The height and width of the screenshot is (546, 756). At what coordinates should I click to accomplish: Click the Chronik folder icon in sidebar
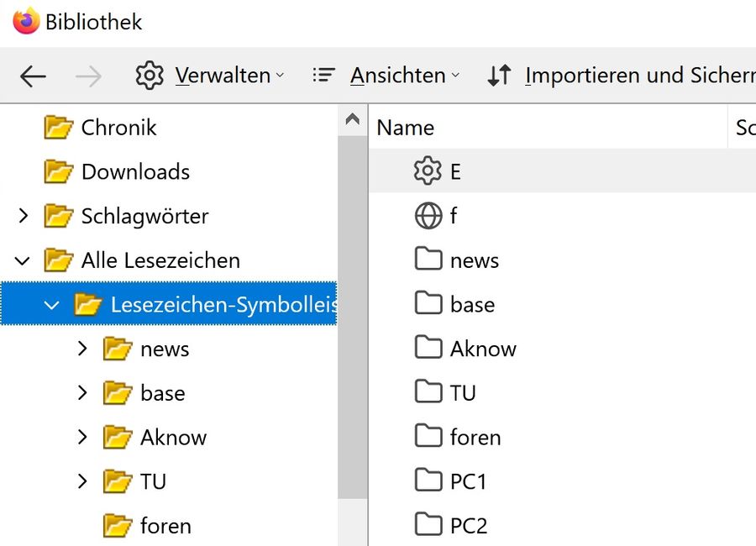[59, 128]
